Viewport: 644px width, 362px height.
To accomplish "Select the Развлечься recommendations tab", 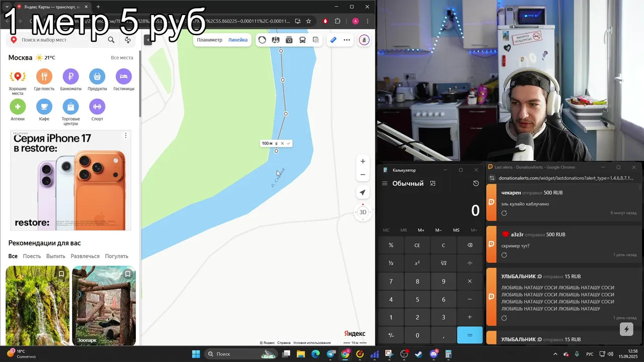I will (x=85, y=256).
